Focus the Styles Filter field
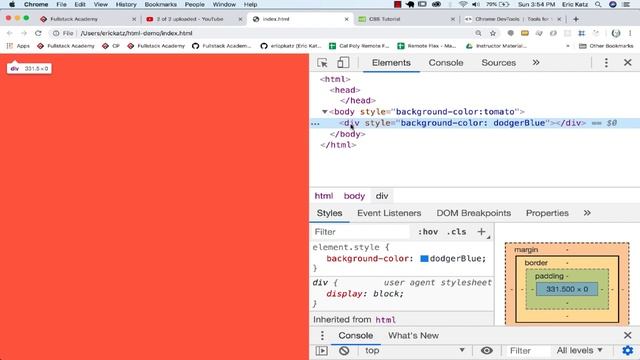Image resolution: width=640 pixels, height=360 pixels. coord(360,232)
